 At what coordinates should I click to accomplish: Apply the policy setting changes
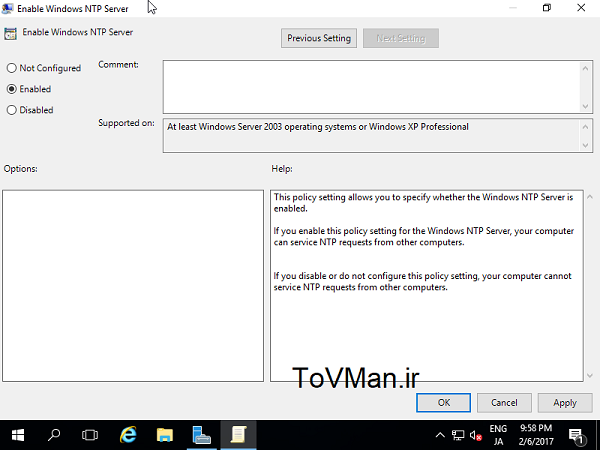pos(565,403)
